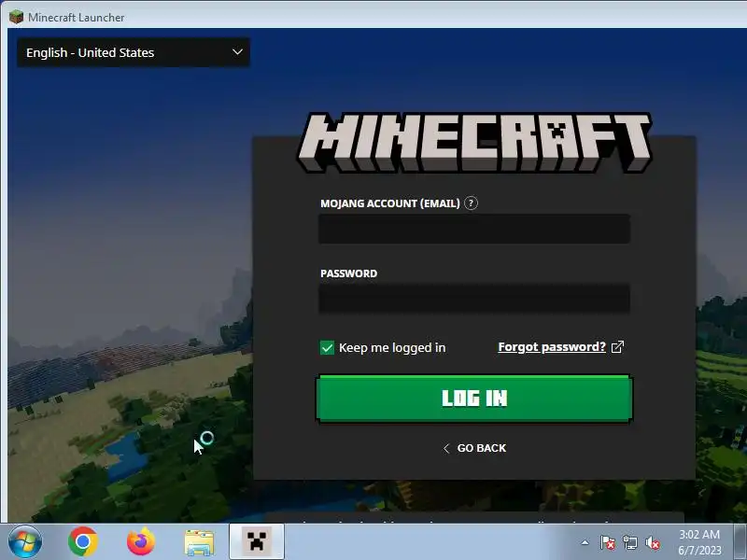Open the taskbar clock showing 3:02 AM
Image resolution: width=747 pixels, height=560 pixels.
click(699, 542)
